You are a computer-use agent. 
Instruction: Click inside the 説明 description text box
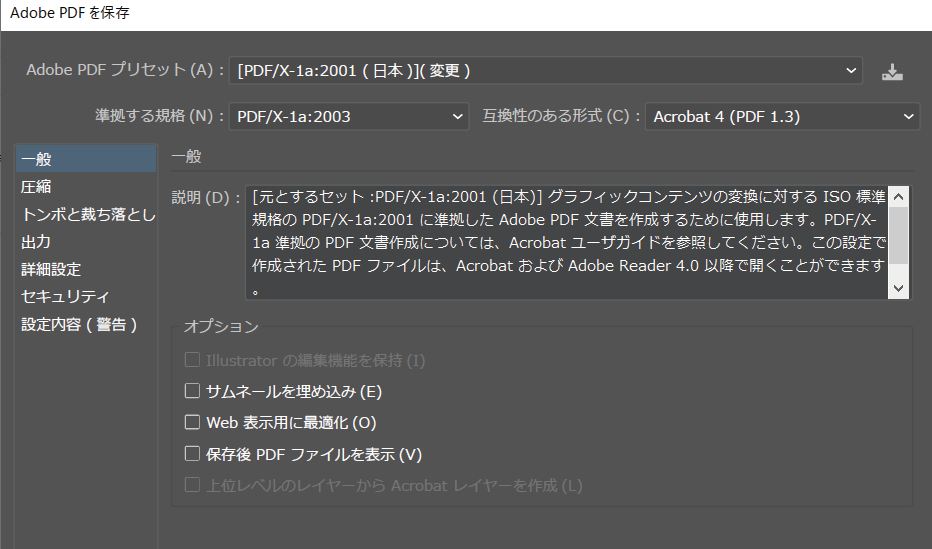tap(567, 242)
